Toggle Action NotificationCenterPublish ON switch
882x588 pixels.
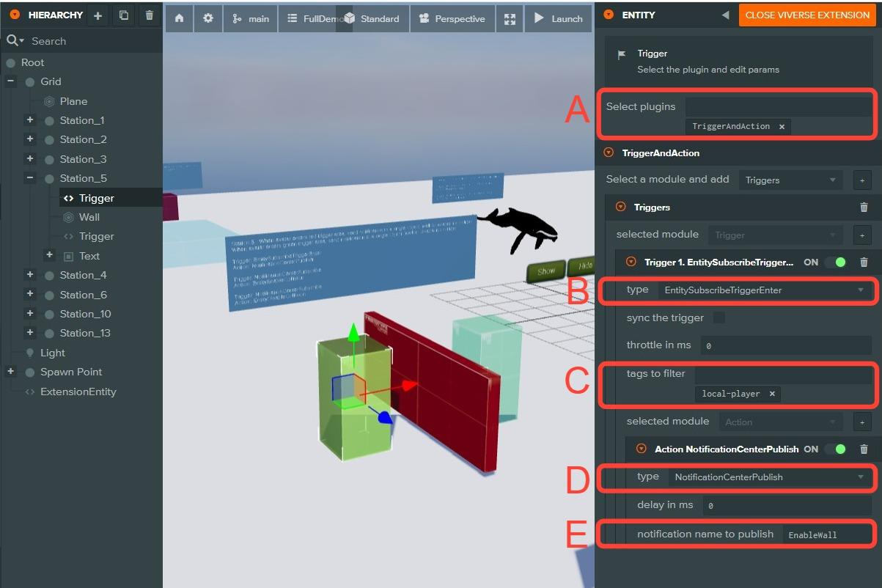[835, 449]
